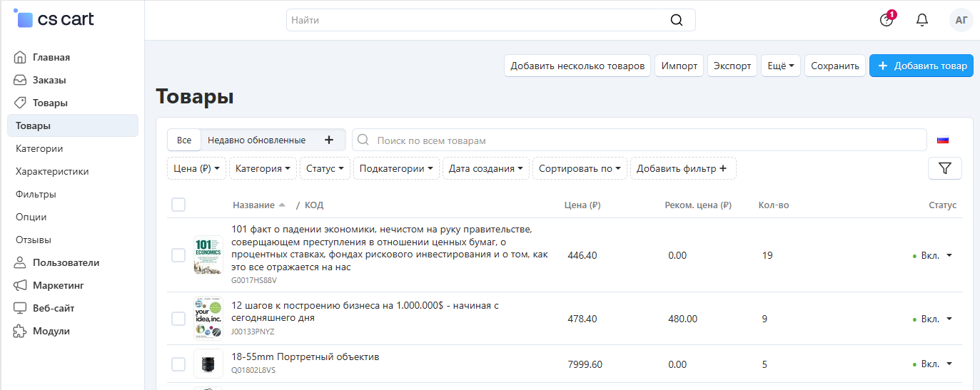Open the 101 факт о падении экономики product
The height and width of the screenshot is (390, 980).
[x=390, y=248]
